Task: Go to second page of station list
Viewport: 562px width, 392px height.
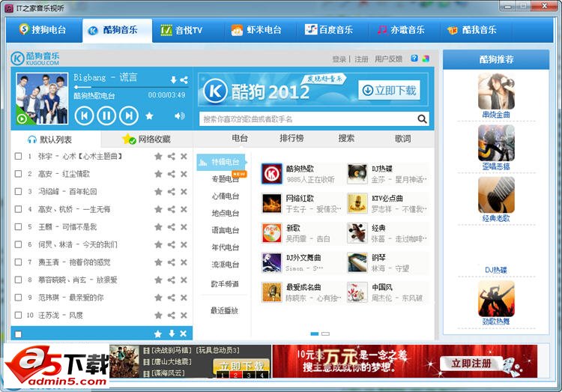Action: pos(325,334)
